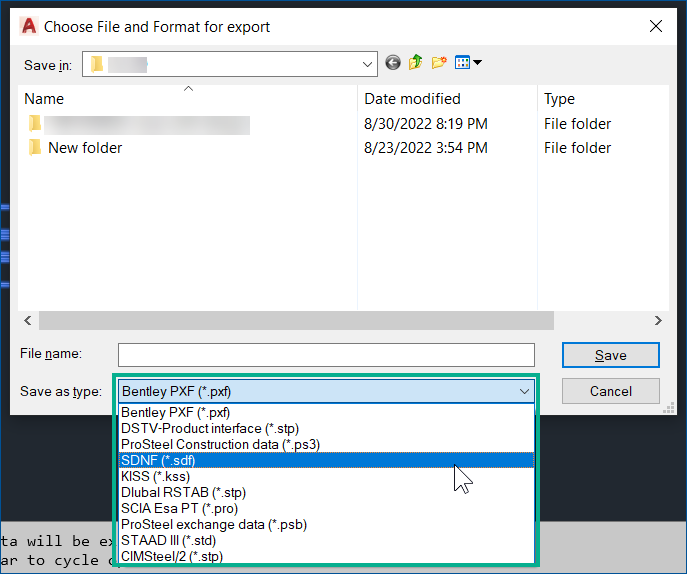The height and width of the screenshot is (574, 687).
Task: Select KISS (*.kss) format
Action: click(x=326, y=476)
